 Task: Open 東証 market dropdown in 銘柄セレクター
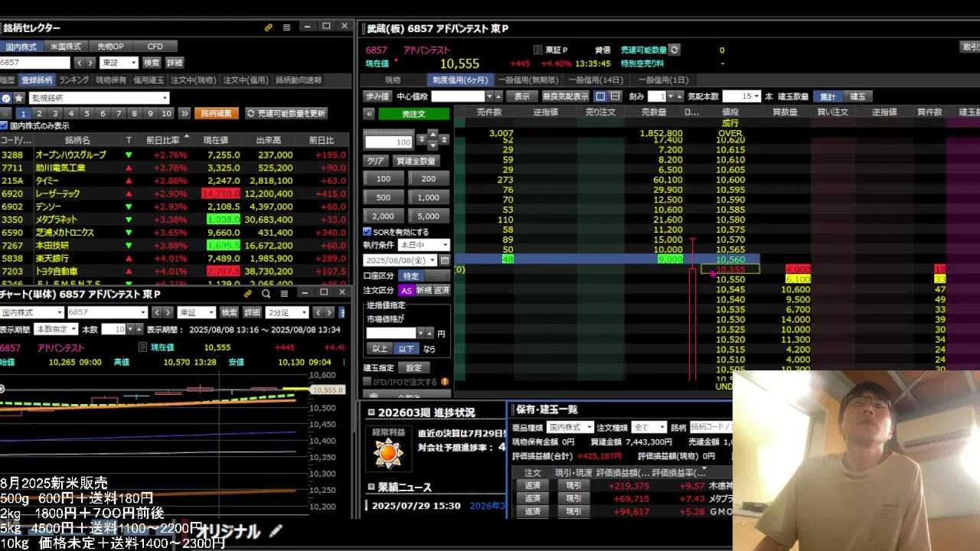tap(119, 63)
